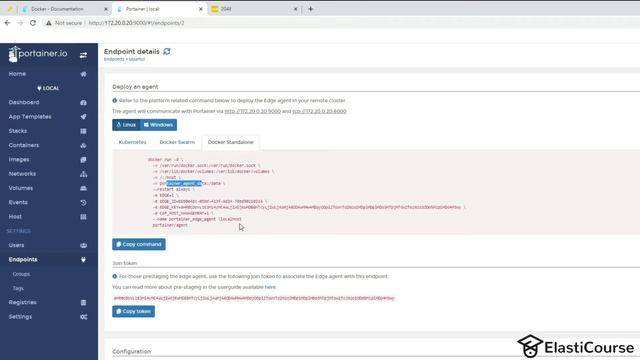This screenshot has height=360, width=640.
Task: Open Containers in the sidebar
Action: click(24, 145)
